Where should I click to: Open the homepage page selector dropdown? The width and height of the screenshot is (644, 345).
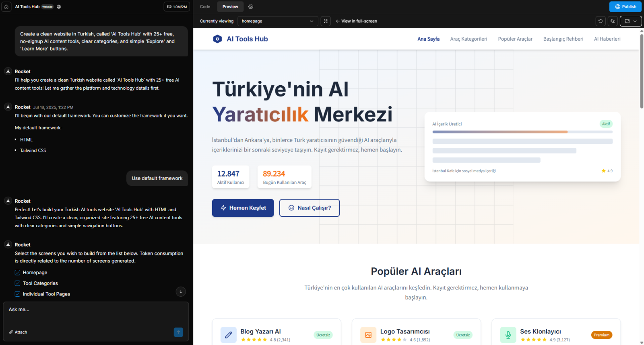click(277, 21)
